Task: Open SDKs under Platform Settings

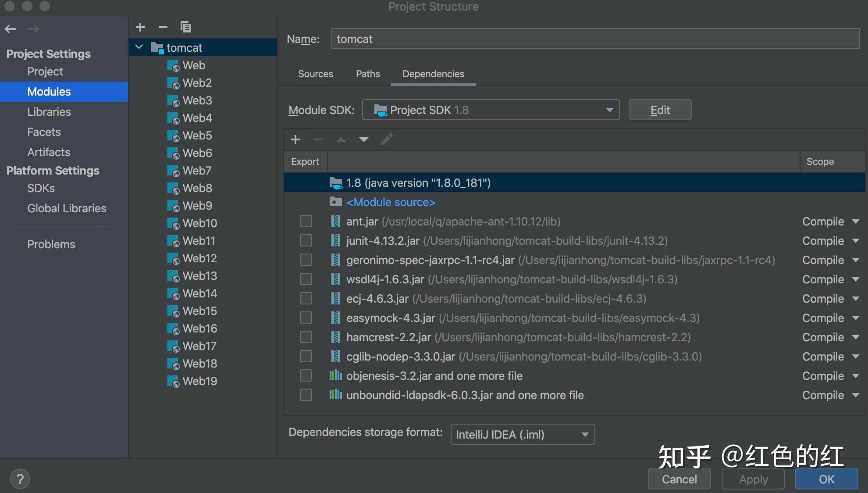Action: 41,188
